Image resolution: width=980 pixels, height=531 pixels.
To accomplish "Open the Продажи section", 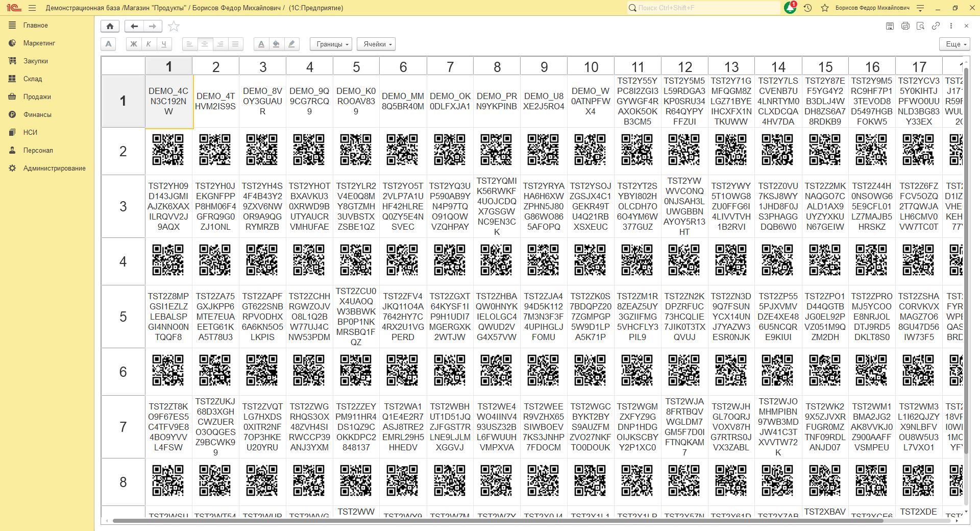I will 37,96.
